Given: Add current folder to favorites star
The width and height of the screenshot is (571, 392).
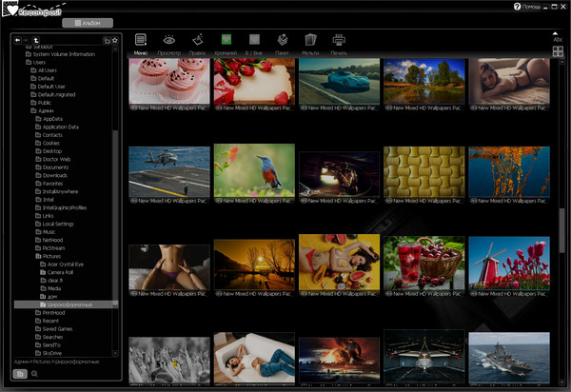Looking at the screenshot, I should click(115, 40).
